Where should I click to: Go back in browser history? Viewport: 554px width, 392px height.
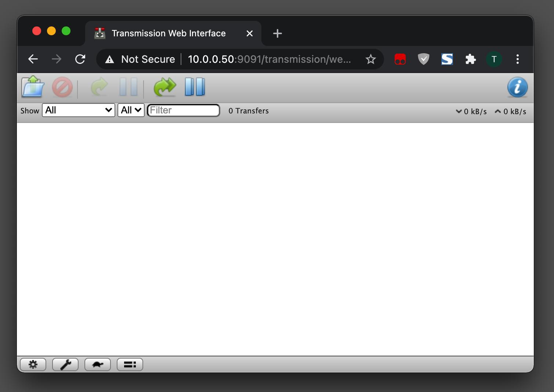33,59
